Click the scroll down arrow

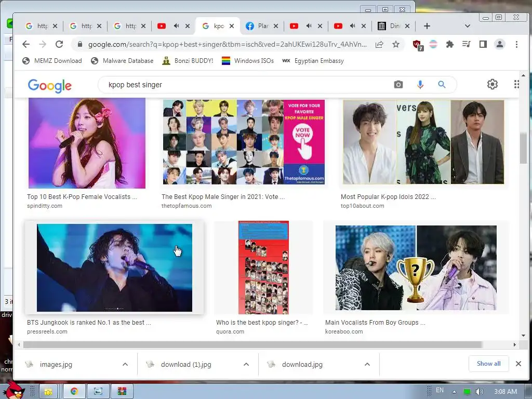[x=523, y=336]
